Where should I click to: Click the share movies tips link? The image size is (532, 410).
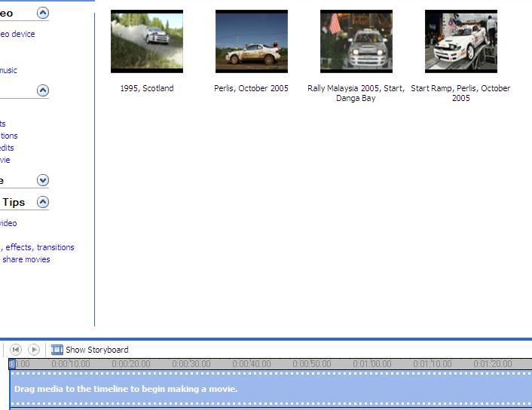[26, 259]
